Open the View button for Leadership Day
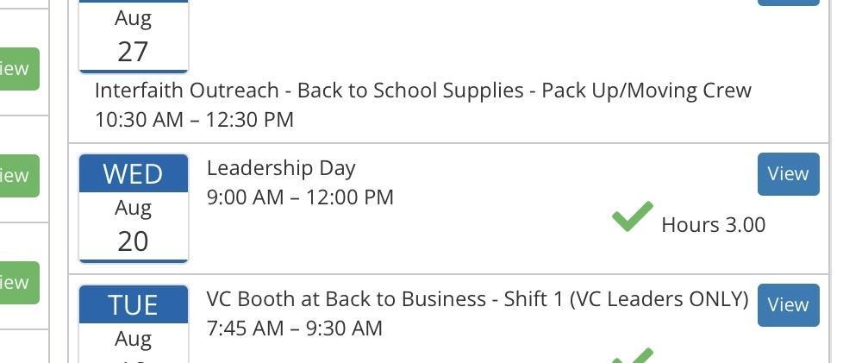 (x=788, y=174)
